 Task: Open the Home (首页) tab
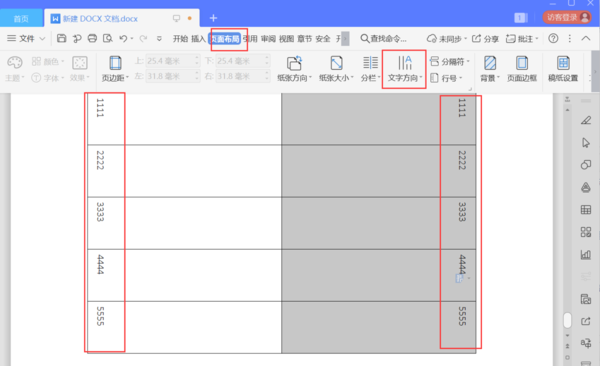[x=21, y=18]
